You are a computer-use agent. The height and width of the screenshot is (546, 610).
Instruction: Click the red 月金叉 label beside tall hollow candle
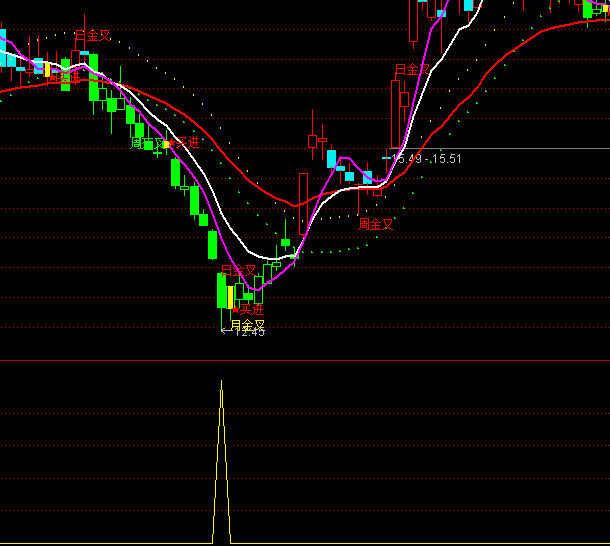point(411,69)
